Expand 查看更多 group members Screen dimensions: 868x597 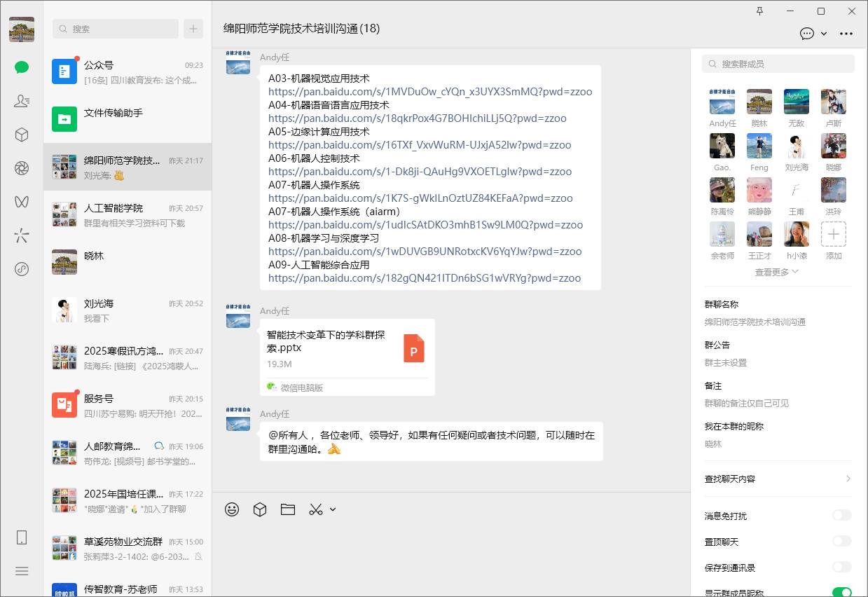click(776, 273)
